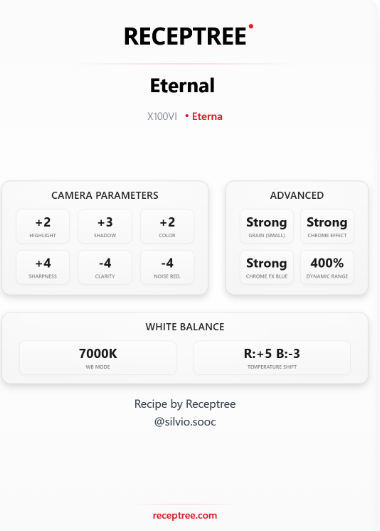Select the +2 Color parameter tile

167,227
